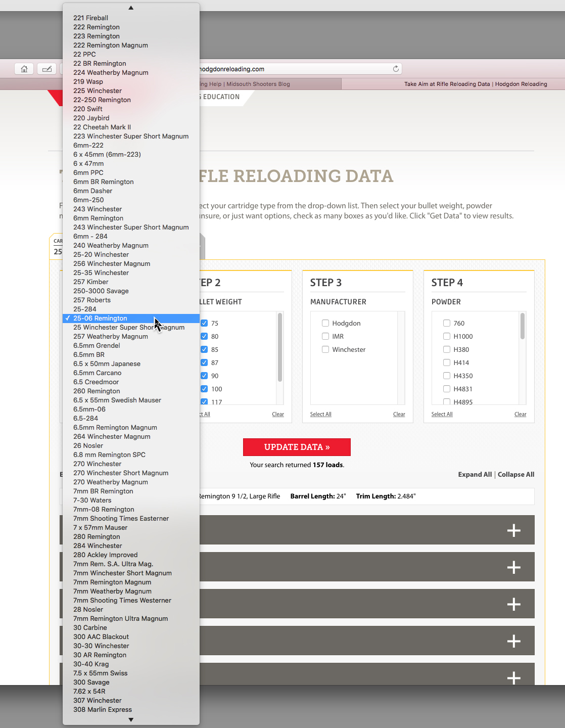Viewport: 565px width, 728px height.
Task: Expand the third load result plus icon
Action: click(514, 604)
